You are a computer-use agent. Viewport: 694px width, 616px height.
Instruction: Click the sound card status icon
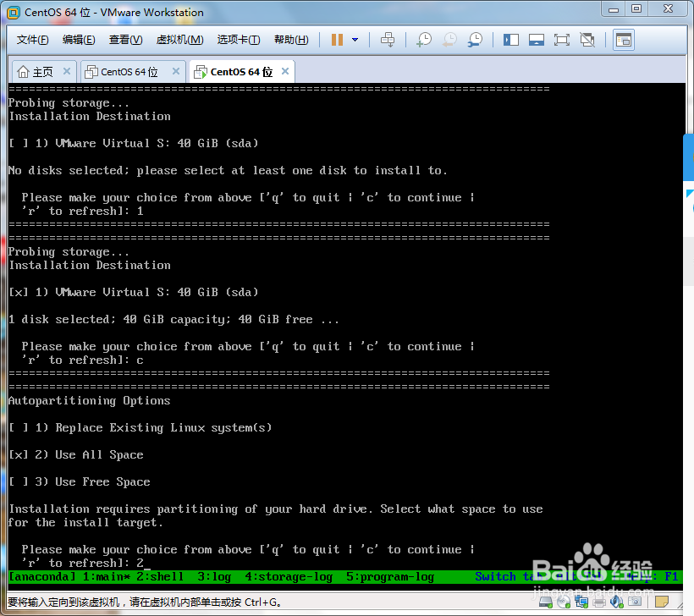[x=616, y=602]
